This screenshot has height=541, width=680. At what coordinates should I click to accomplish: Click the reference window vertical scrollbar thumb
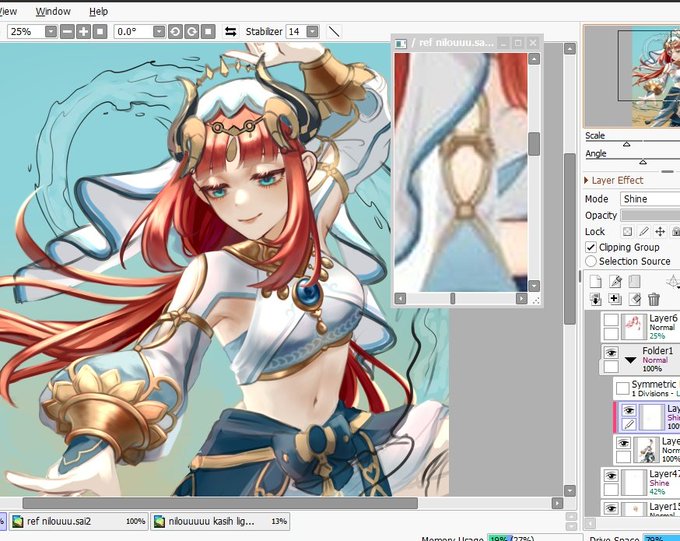coord(534,144)
